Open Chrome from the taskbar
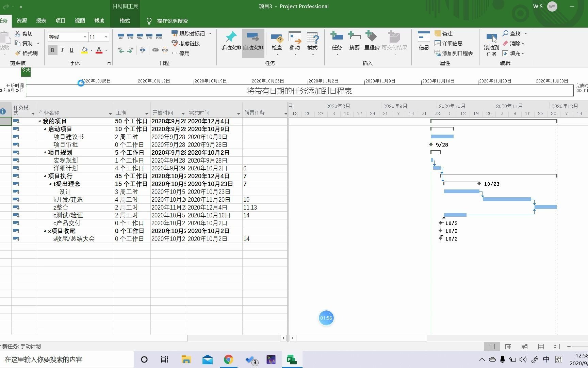The image size is (588, 368). pyautogui.click(x=228, y=359)
